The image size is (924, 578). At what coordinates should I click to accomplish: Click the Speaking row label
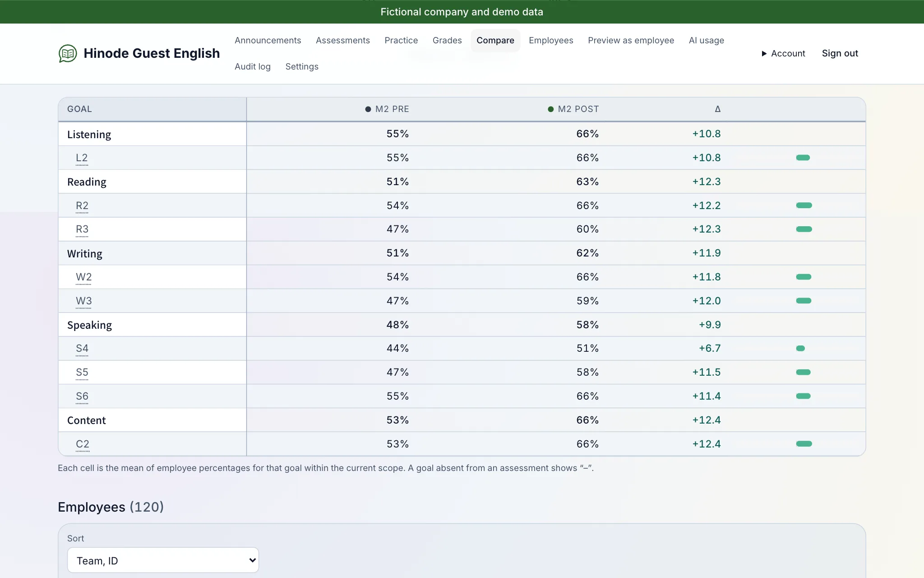click(89, 325)
